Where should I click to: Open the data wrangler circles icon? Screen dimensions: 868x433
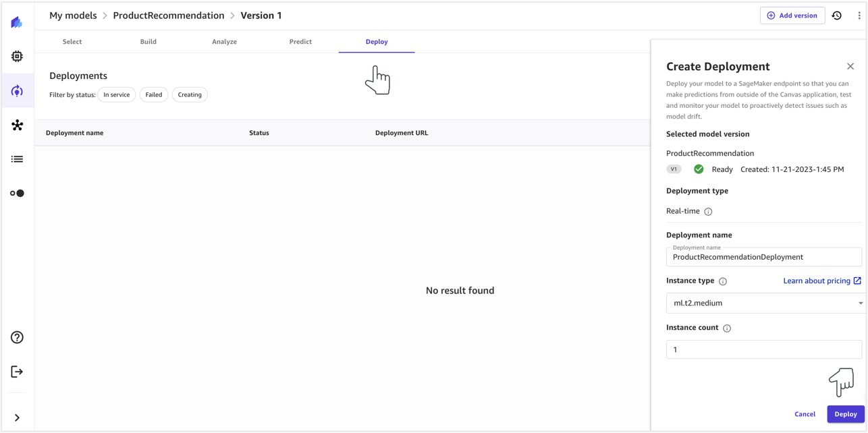point(17,194)
